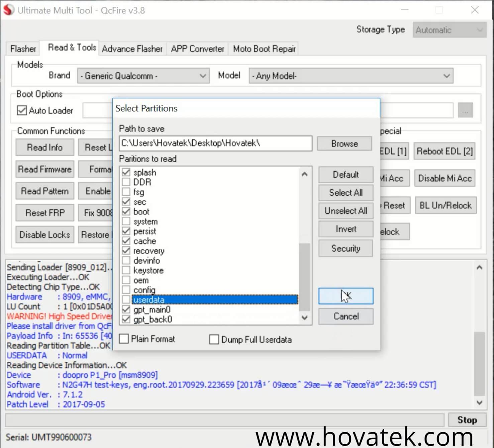The height and width of the screenshot is (448, 494).
Task: Toggle the Auto Loader checkbox
Action: 22,110
